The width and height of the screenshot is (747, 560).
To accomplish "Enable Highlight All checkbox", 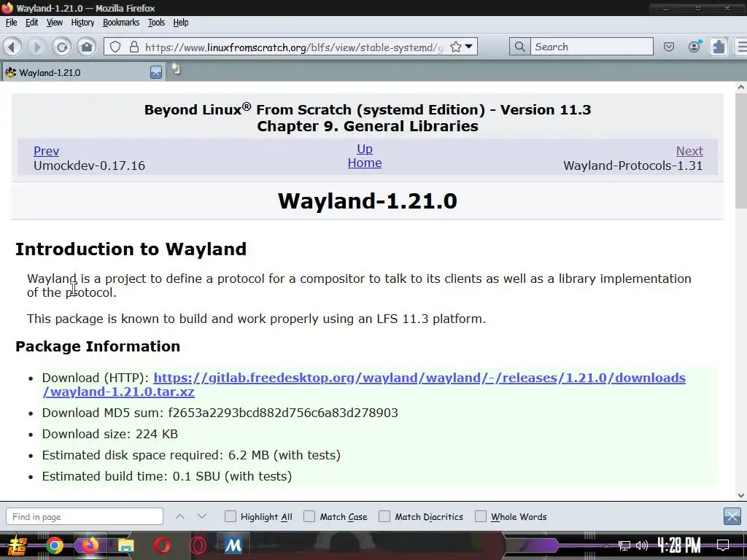I will 230,516.
